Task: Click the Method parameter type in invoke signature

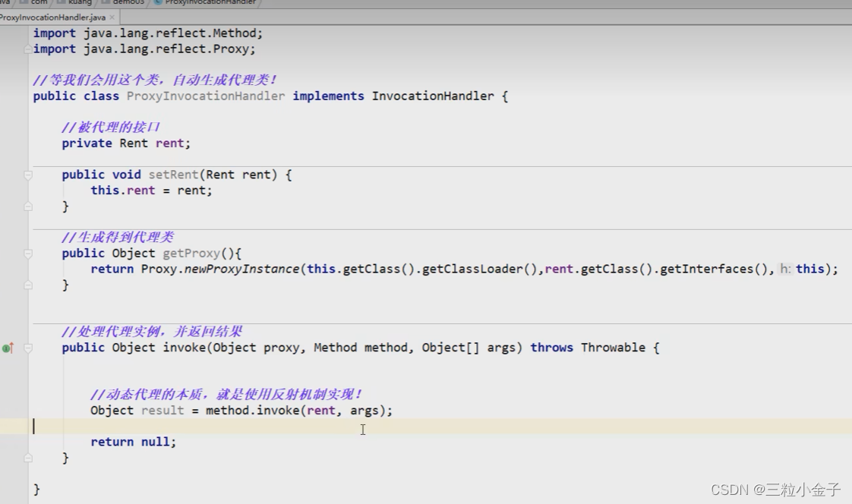Action: point(336,348)
